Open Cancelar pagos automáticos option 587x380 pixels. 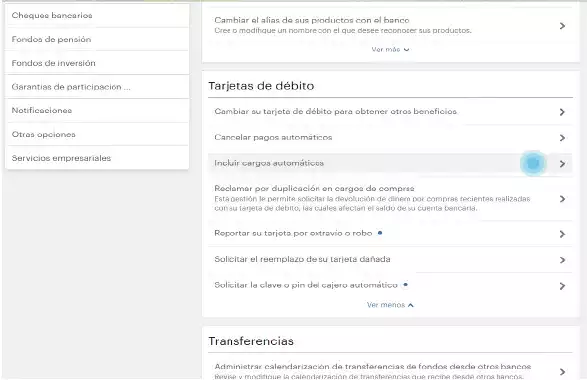tap(390, 137)
